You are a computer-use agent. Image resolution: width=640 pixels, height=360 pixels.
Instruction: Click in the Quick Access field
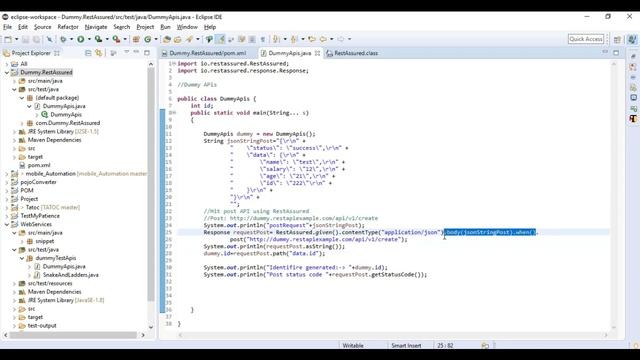(x=586, y=39)
